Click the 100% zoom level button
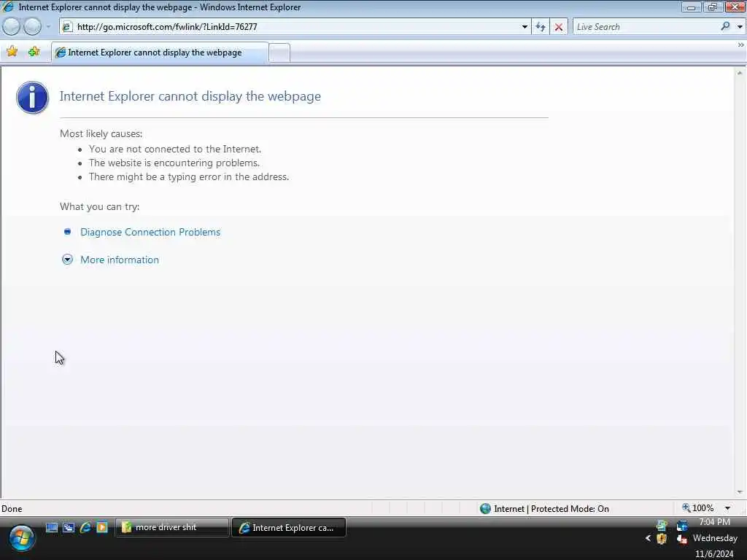 [698, 508]
